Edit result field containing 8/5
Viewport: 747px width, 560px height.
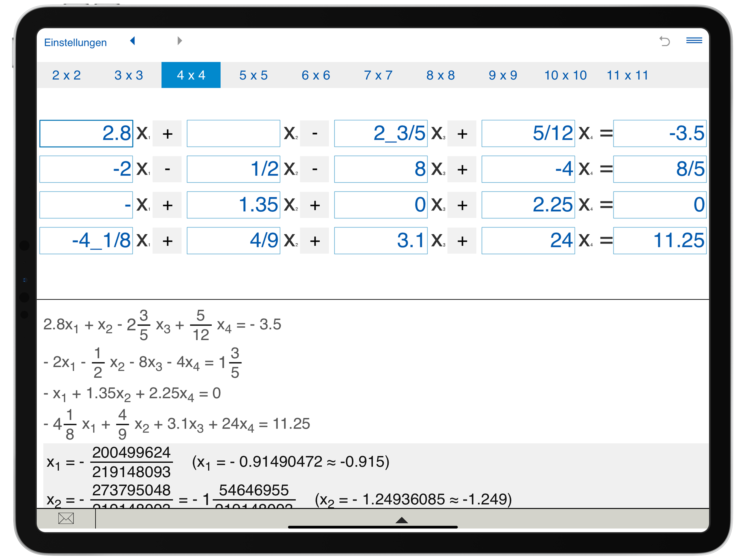coord(660,169)
